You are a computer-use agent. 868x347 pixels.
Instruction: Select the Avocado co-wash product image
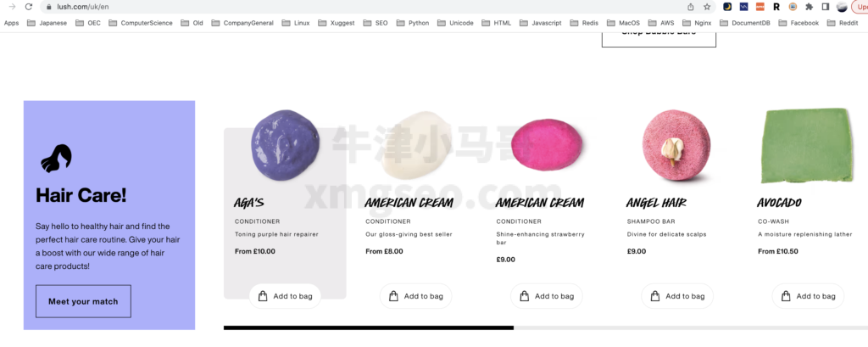[805, 145]
